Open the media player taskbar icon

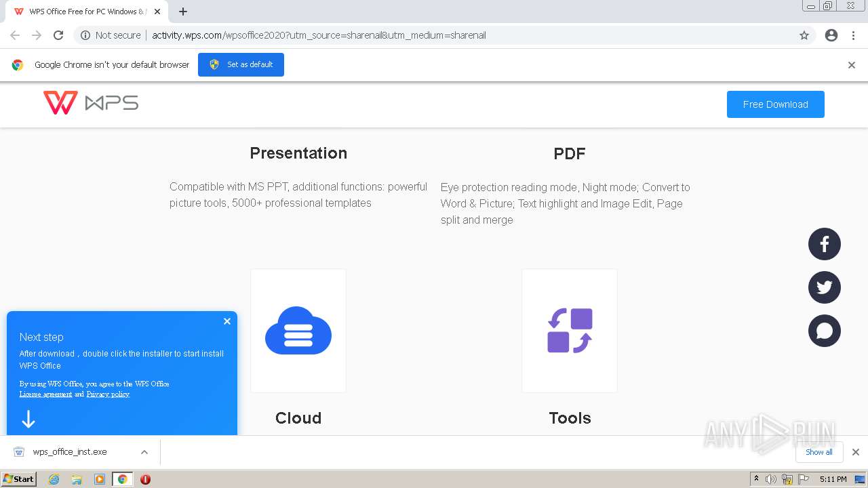[100, 479]
